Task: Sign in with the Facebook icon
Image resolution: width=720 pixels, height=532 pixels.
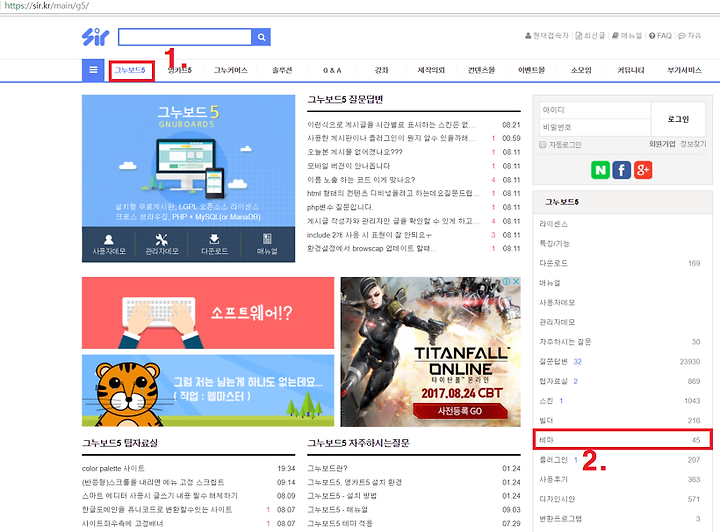Action: [x=622, y=170]
